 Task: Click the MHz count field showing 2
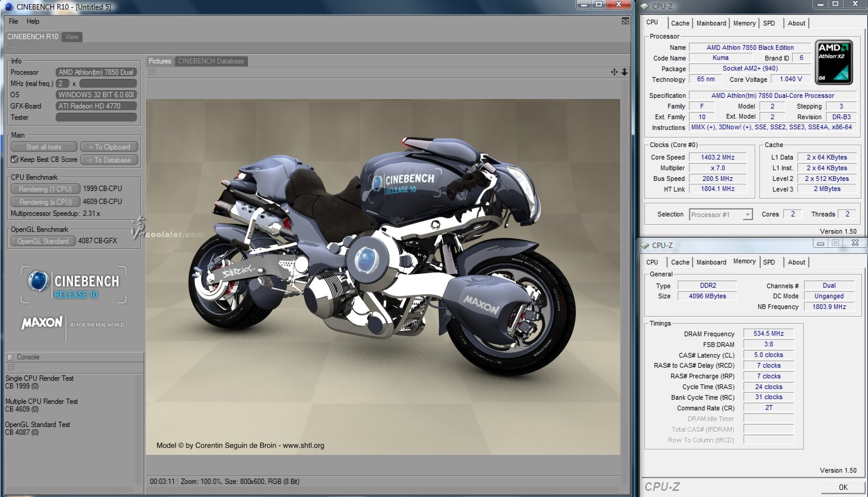point(63,84)
